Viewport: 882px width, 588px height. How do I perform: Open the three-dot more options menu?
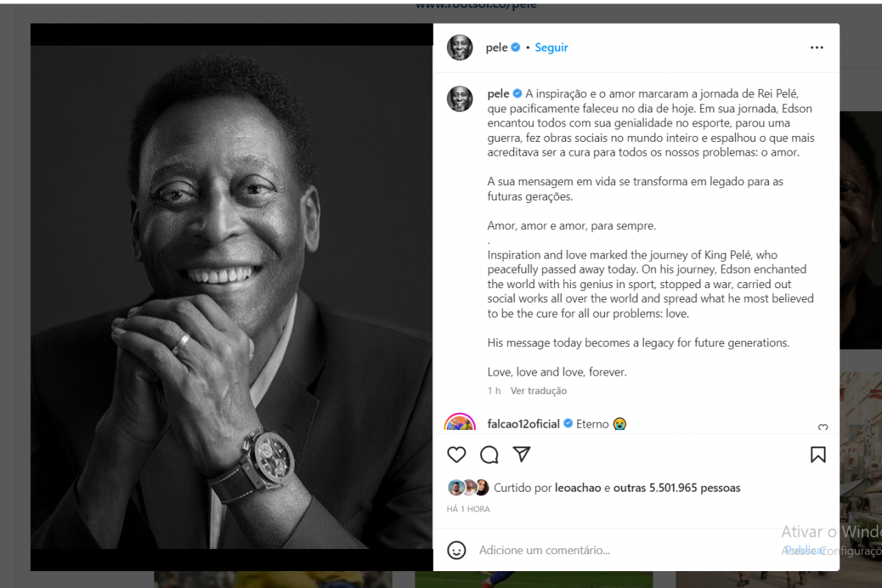817,48
